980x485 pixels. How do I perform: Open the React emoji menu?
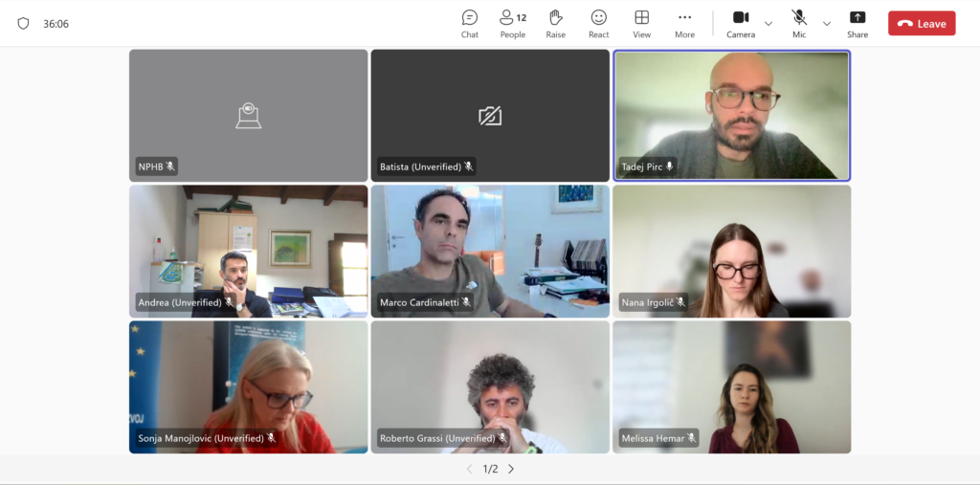click(x=599, y=24)
